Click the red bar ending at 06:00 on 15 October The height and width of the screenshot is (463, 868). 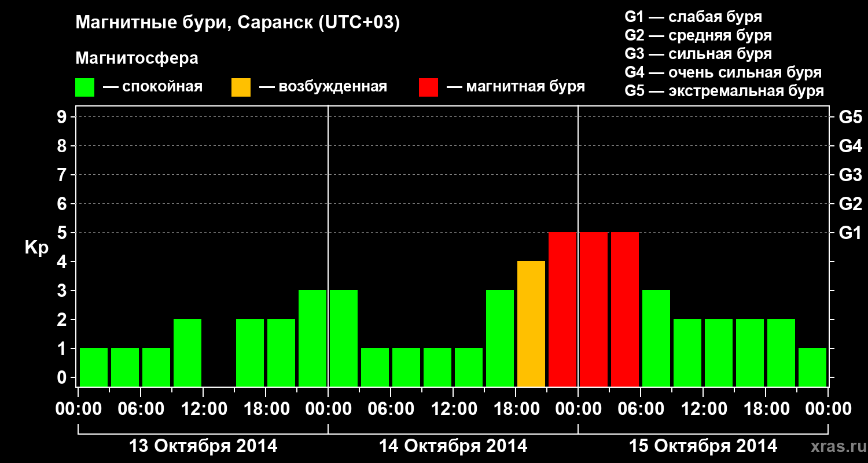point(625,309)
